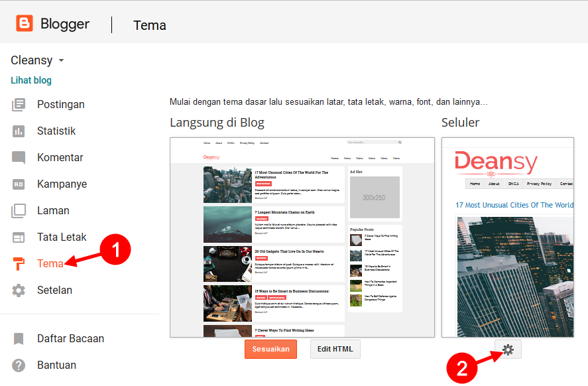Viewport: 588px width, 386px height.
Task: Click the Tema paint roller icon
Action: coord(19,264)
